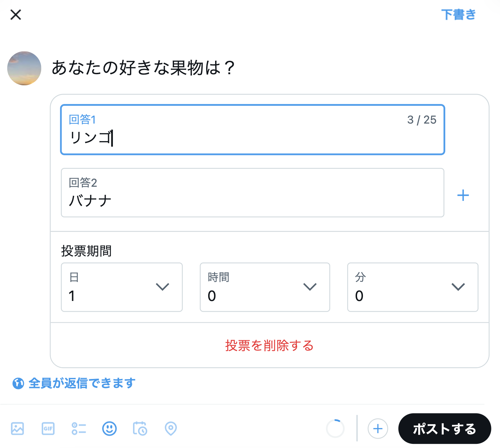The width and height of the screenshot is (500, 448).
Task: Open the image upload icon
Action: pos(17,429)
